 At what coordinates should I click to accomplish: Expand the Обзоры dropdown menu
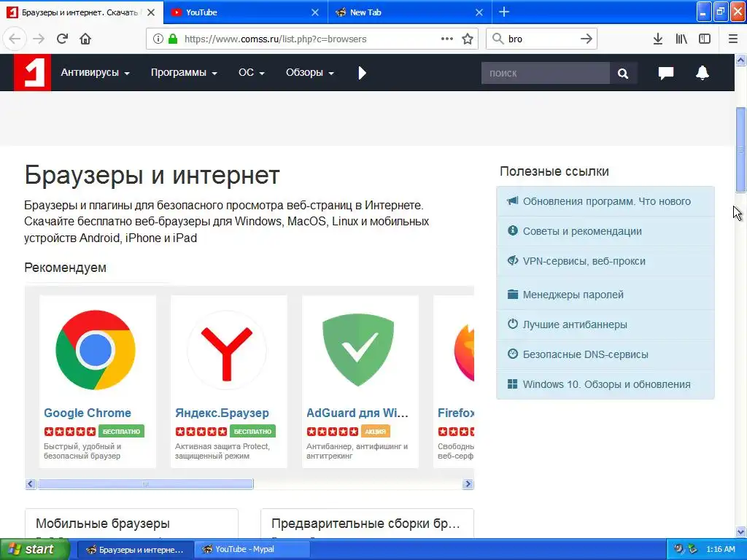pos(309,73)
